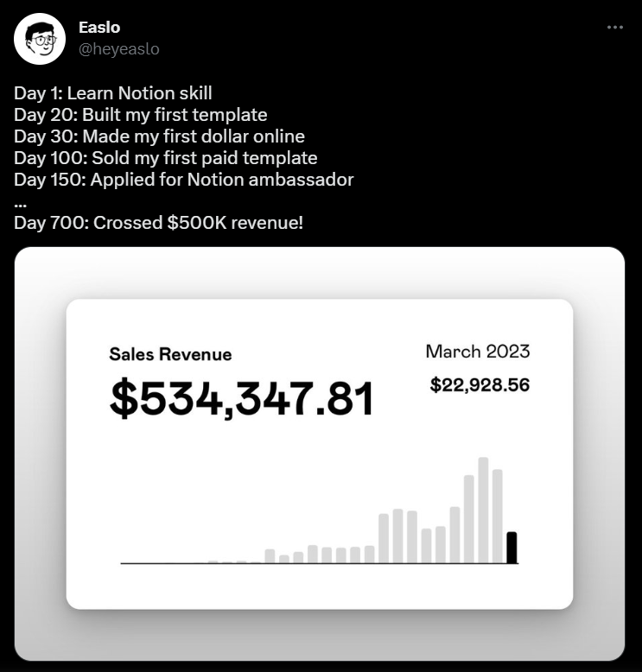Click the "Day 150: Applied for Notion ambassador" line
This screenshot has width=642, height=672.
[x=184, y=180]
